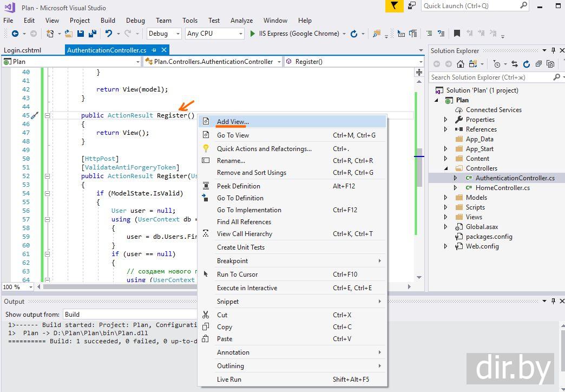Image resolution: width=565 pixels, height=392 pixels.
Task: Click the feedback notification flag icon
Action: click(394, 6)
